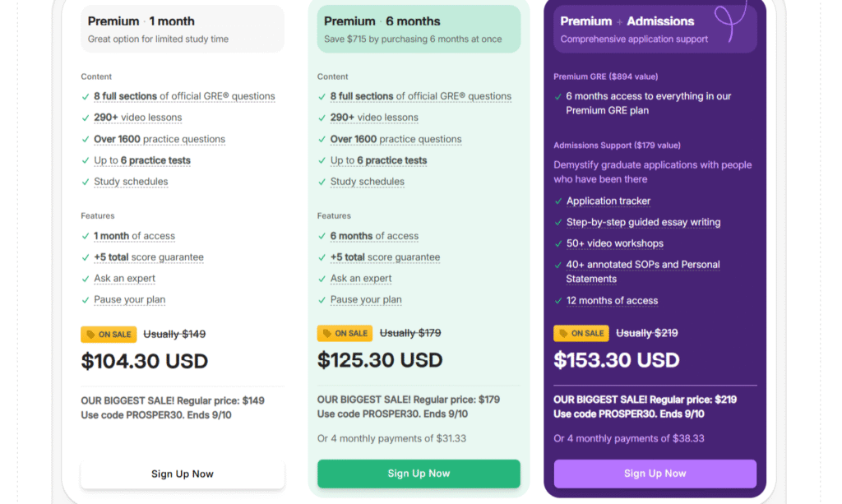842x504 pixels.
Task: Open the Step-by-step guided essay writing link
Action: [x=643, y=223]
